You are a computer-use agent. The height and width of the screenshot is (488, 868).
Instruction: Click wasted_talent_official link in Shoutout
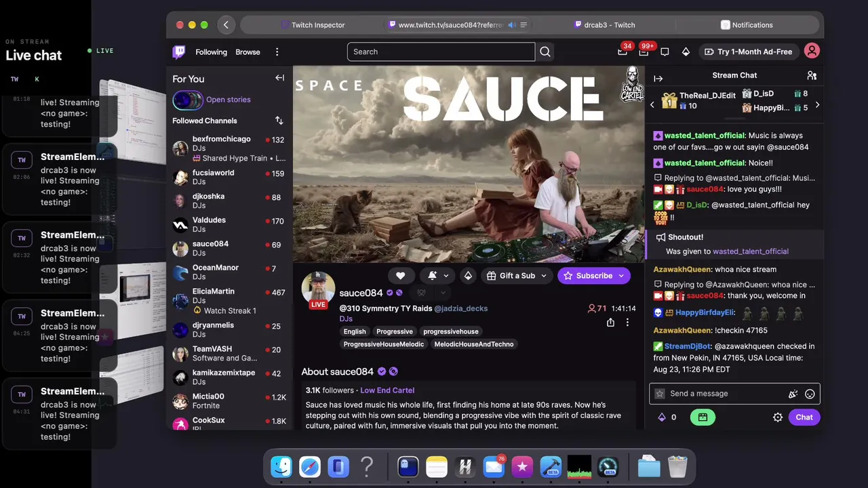coord(751,251)
